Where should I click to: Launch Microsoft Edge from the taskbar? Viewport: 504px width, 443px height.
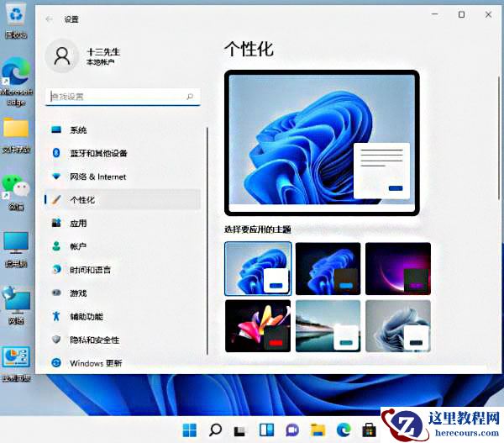click(344, 430)
